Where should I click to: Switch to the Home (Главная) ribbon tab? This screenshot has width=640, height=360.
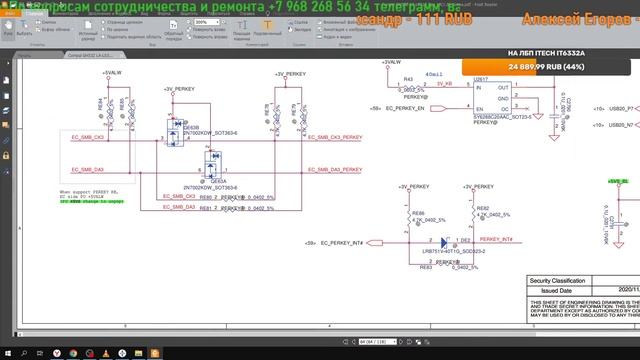click(35, 13)
